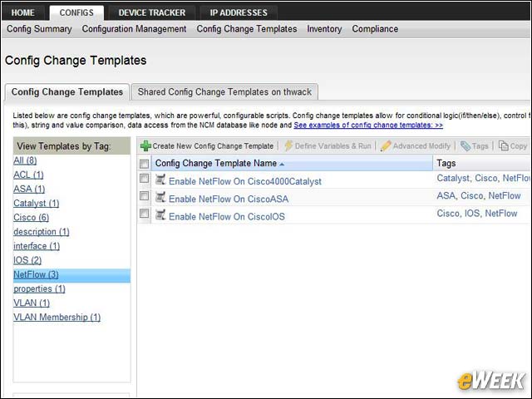Viewport: 532px width, 399px height.
Task: Open the HOME top tab
Action: (x=22, y=12)
